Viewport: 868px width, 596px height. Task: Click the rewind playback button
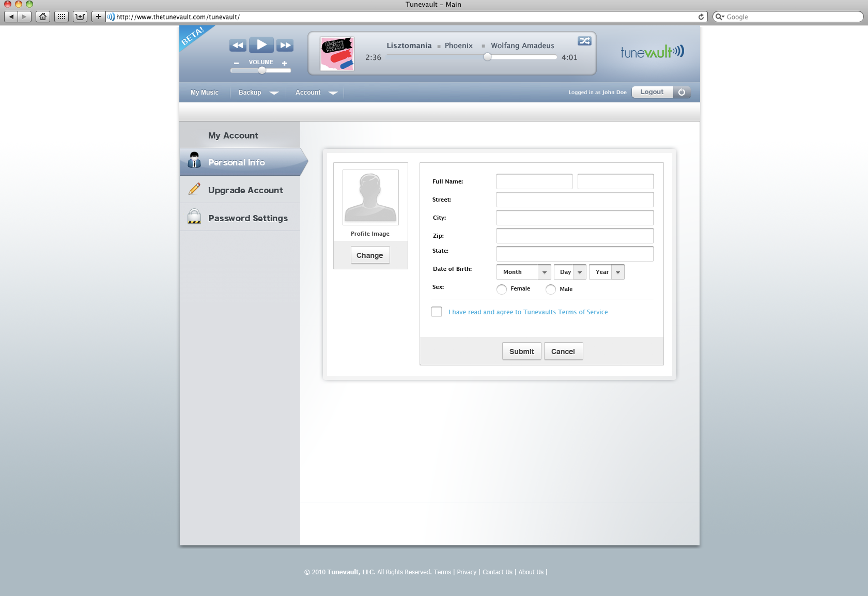(x=238, y=45)
